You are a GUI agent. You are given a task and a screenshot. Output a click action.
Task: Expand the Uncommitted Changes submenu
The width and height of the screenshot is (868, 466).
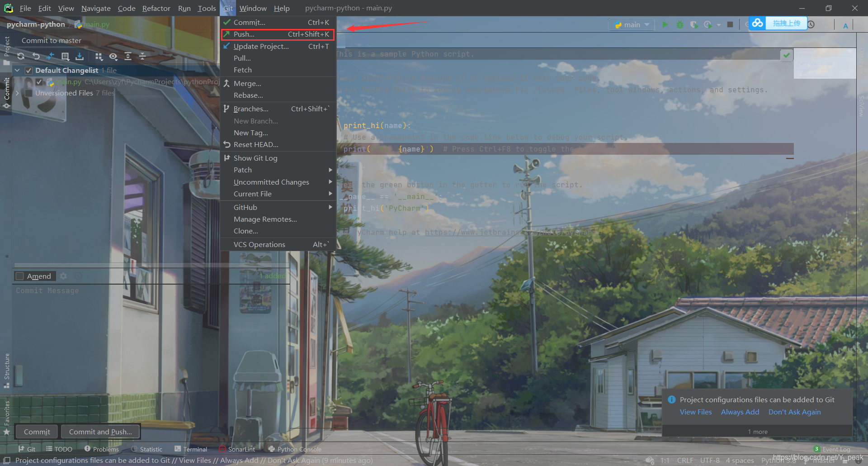click(278, 182)
